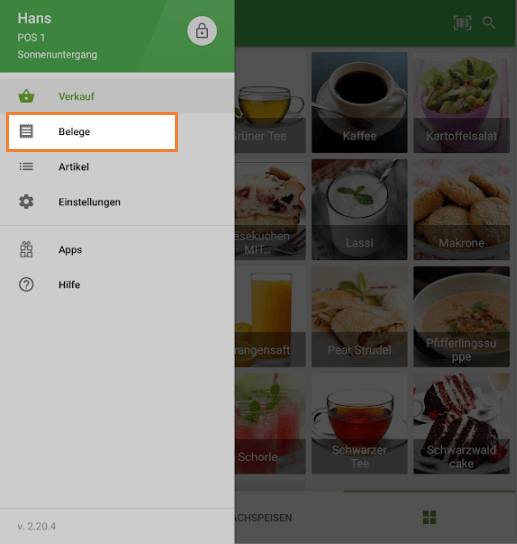Select the Schwarzer Tee tile

(x=359, y=423)
